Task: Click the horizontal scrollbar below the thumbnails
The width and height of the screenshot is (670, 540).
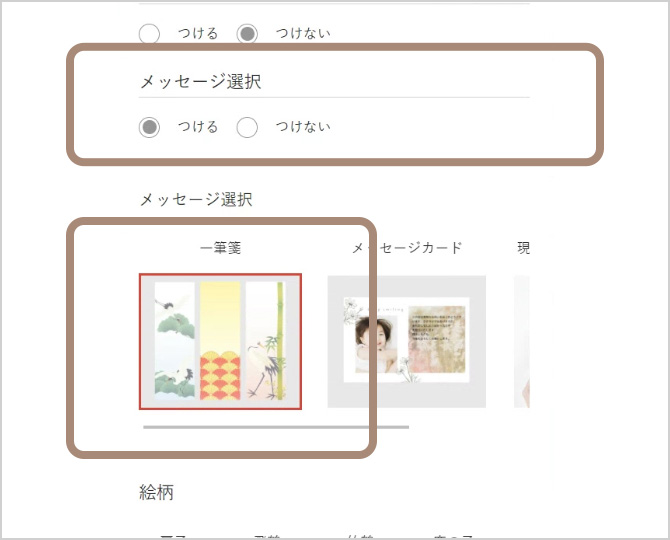Action: click(276, 427)
